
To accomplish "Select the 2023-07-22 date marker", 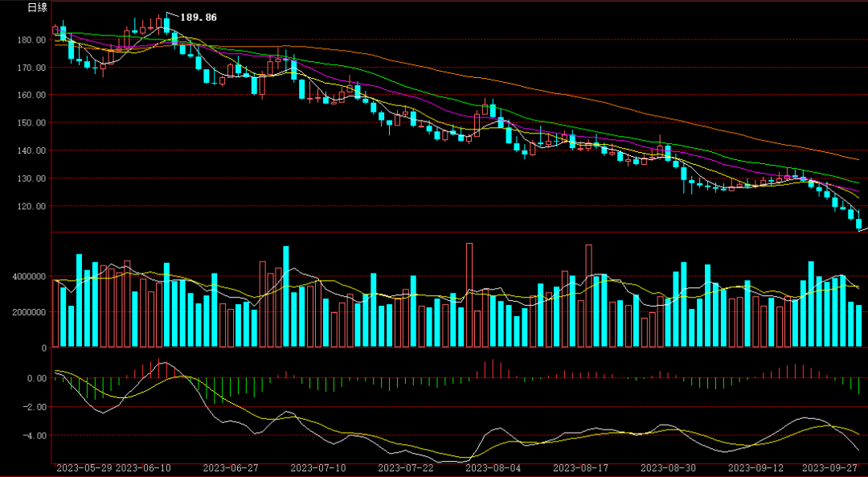I will pyautogui.click(x=405, y=467).
